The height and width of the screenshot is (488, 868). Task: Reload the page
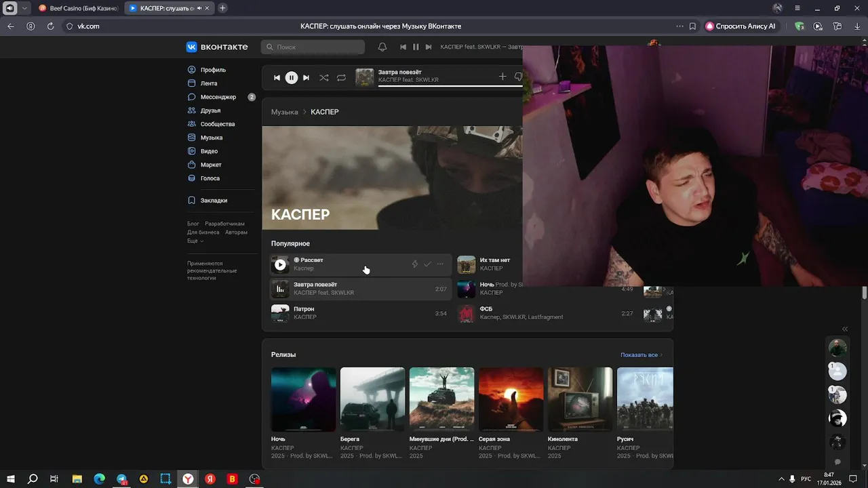point(50,26)
